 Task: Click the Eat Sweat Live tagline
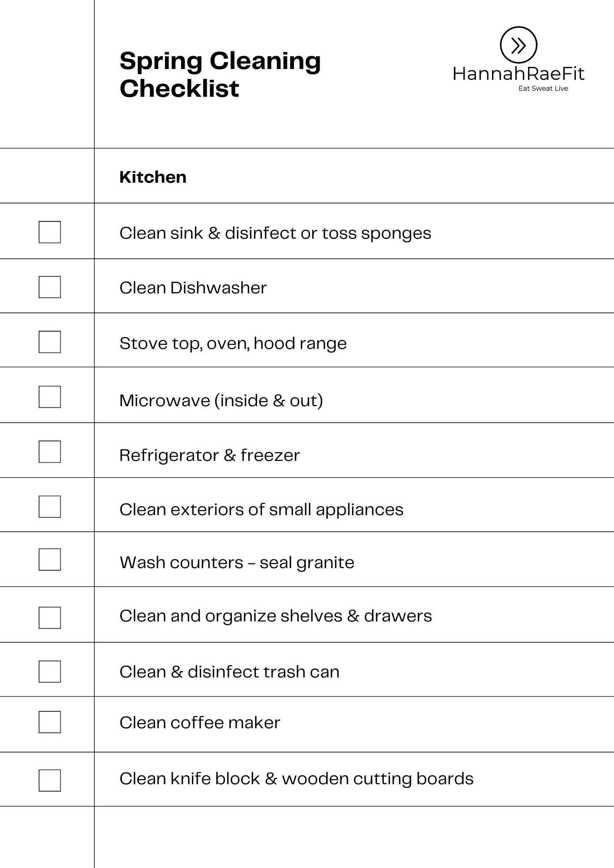click(543, 89)
